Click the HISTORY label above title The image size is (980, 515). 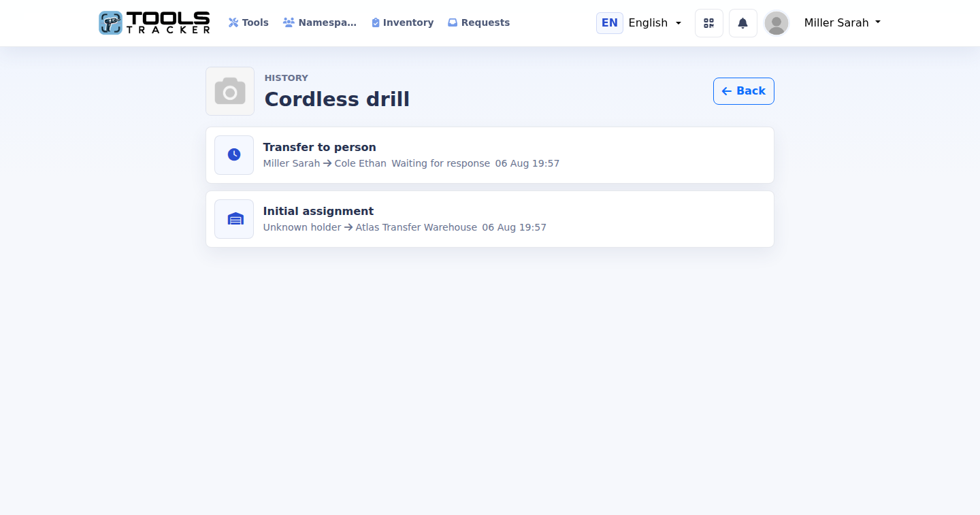tap(287, 78)
